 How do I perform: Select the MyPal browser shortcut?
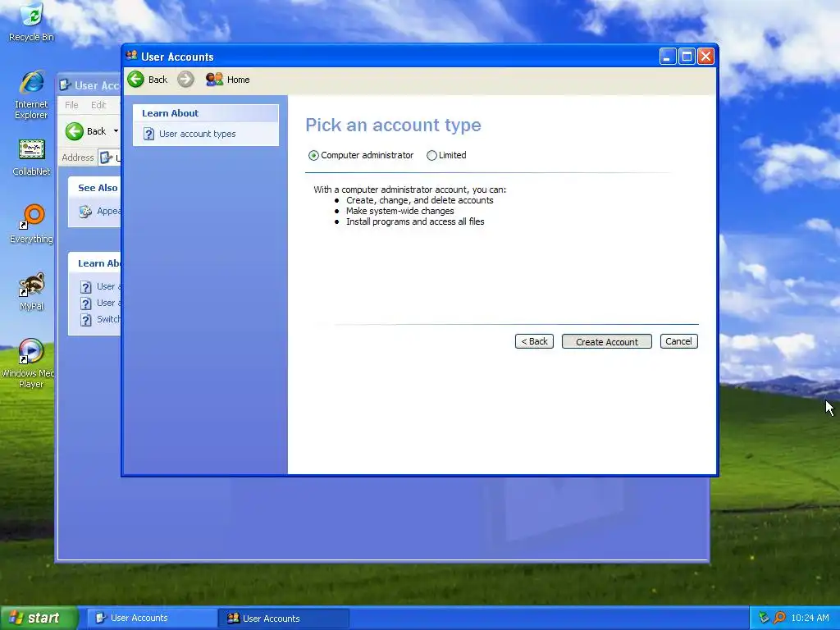[x=32, y=291]
